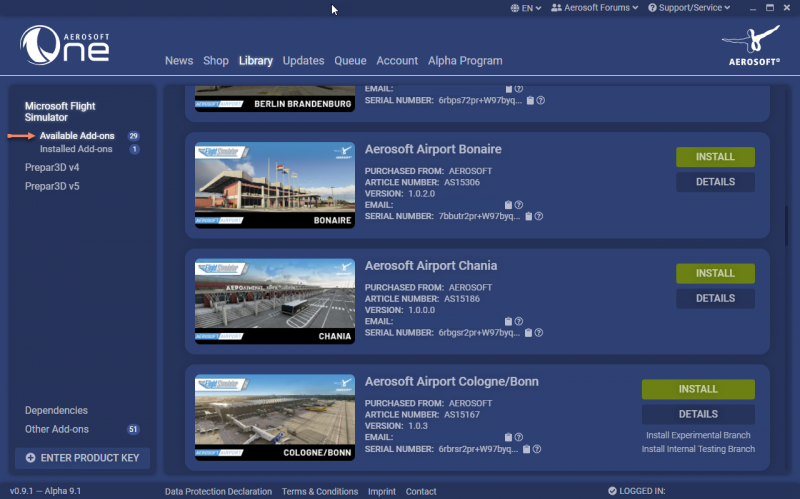Click the Bonaire airport thumbnail
This screenshot has height=499, width=800.
click(x=275, y=185)
